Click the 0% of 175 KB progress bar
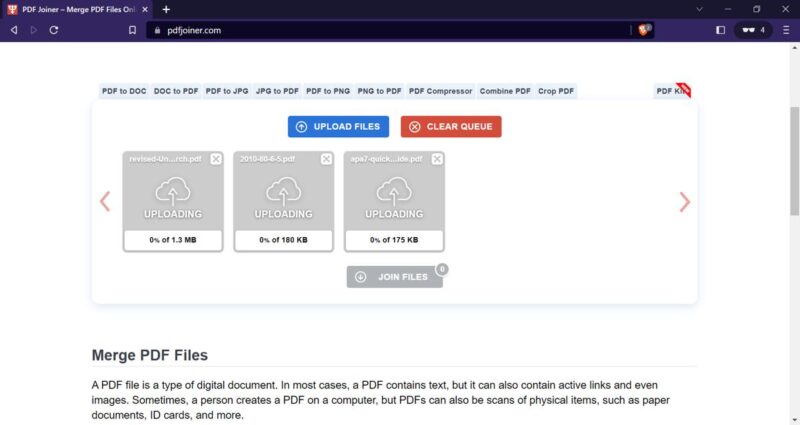This screenshot has width=800, height=425. pos(394,240)
